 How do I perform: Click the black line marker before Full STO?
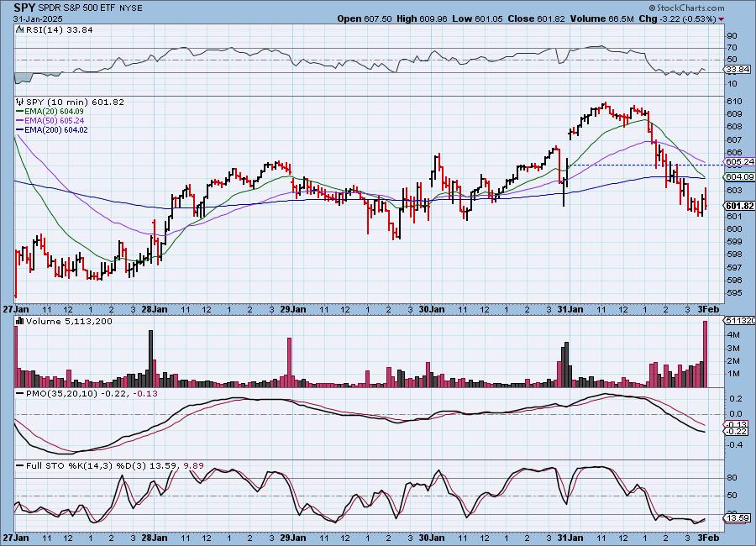tap(20, 466)
